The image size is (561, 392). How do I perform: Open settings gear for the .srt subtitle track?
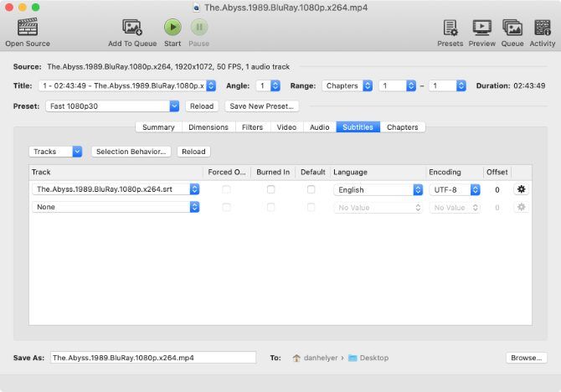522,189
